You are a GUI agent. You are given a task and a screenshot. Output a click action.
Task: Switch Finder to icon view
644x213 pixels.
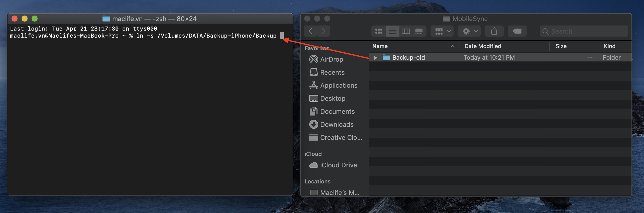click(379, 31)
